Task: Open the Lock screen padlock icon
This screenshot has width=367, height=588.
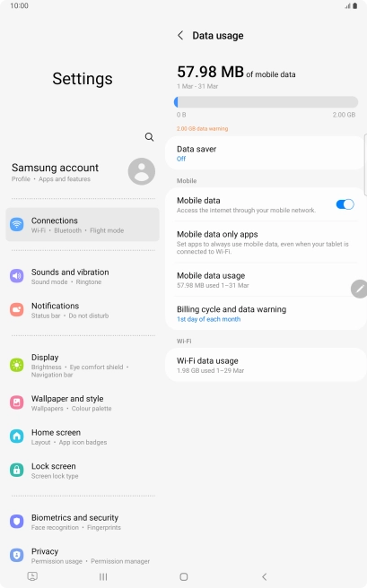Action: 17,470
